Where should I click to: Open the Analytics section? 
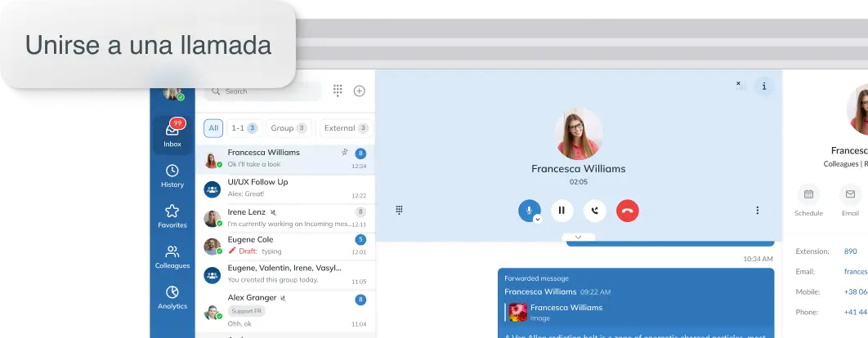pyautogui.click(x=172, y=297)
